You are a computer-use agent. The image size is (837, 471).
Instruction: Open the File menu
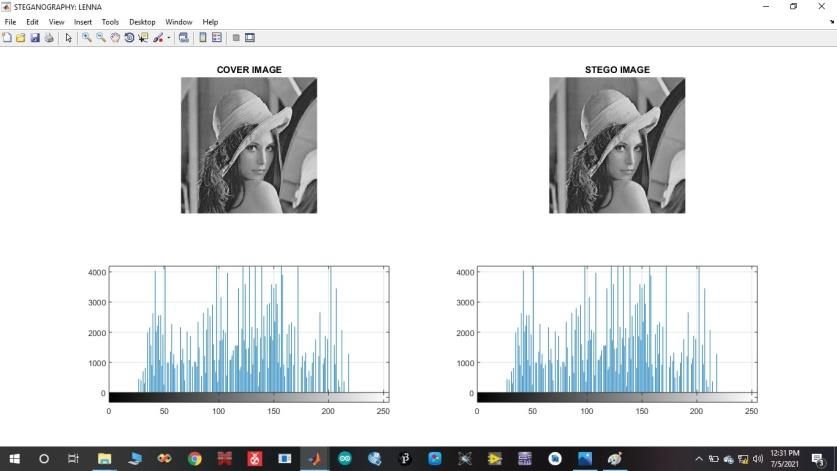tap(10, 22)
